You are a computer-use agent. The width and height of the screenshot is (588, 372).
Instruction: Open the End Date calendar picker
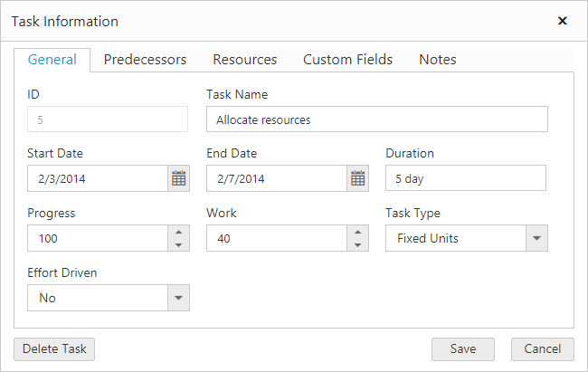click(357, 179)
